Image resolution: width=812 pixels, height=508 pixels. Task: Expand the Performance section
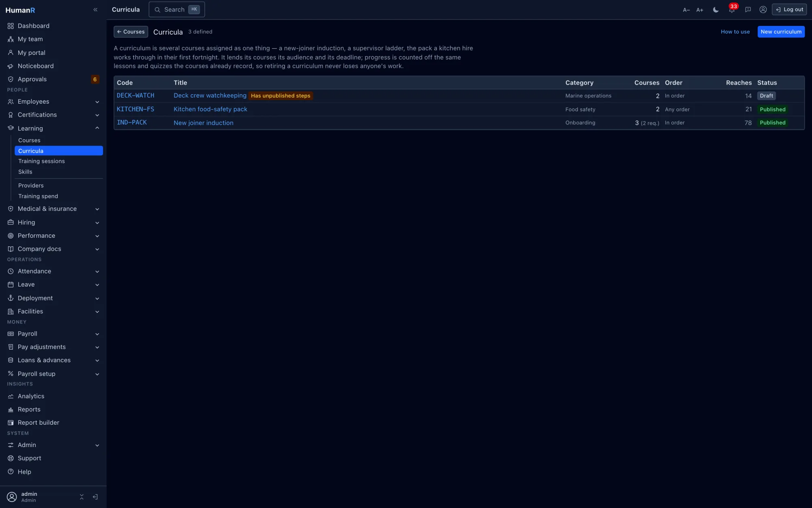tap(53, 236)
